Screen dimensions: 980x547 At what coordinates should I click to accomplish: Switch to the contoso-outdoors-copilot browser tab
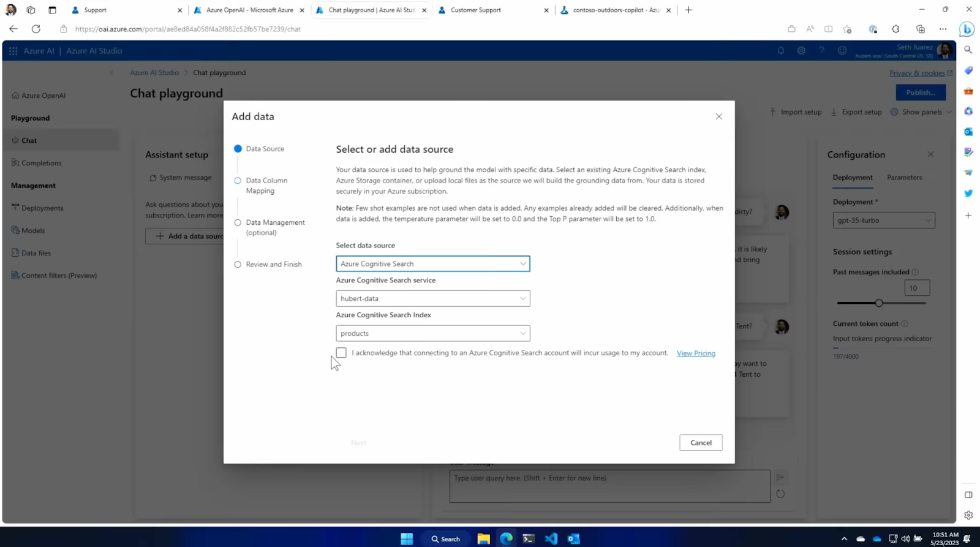tap(616, 10)
